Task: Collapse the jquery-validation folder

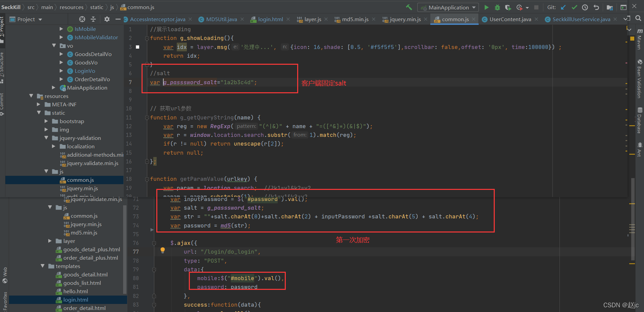Action: tap(47, 138)
